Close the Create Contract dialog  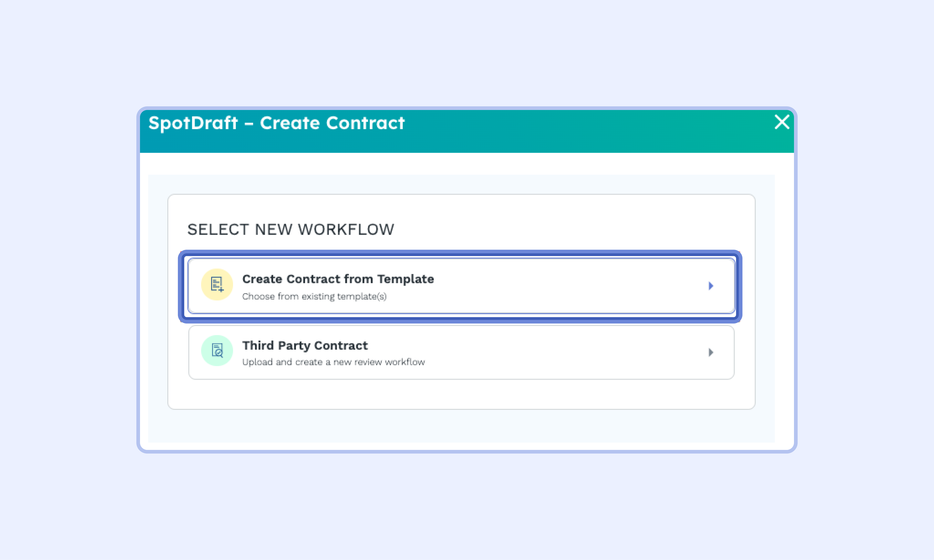pyautogui.click(x=781, y=122)
